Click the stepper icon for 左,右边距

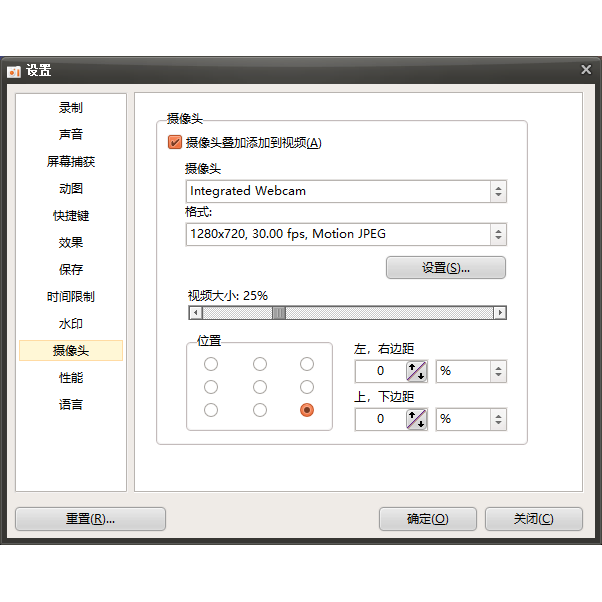[417, 371]
